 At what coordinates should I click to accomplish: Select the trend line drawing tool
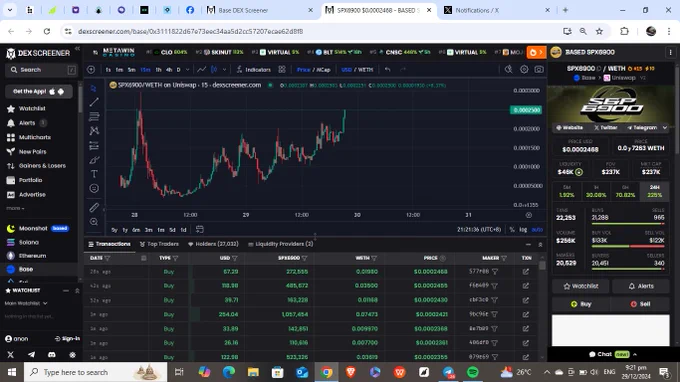pos(94,102)
